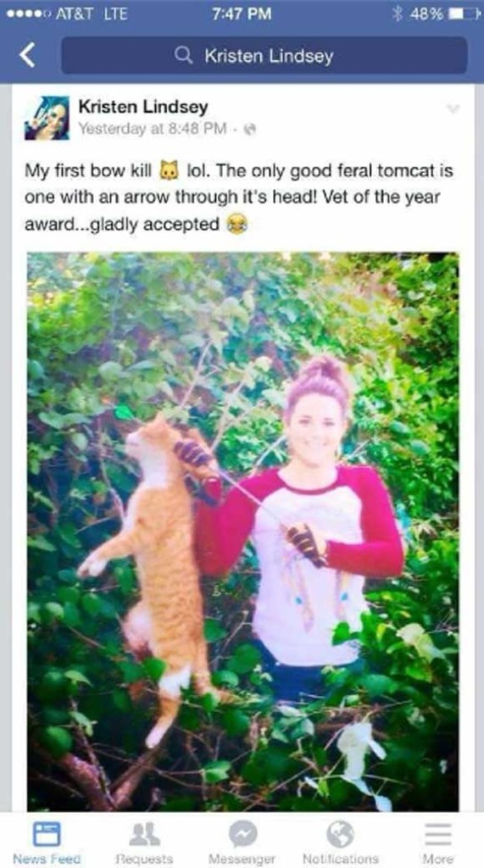Image resolution: width=484 pixels, height=868 pixels.
Task: Tap the search magnifier icon
Action: (183, 55)
